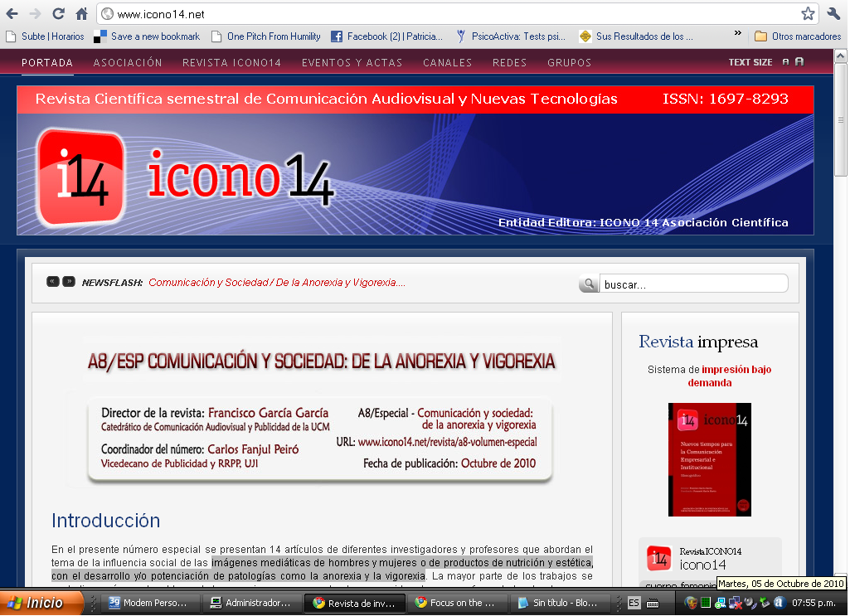Image resolution: width=850 pixels, height=616 pixels.
Task: Click the vertical scrollbar thumb
Action: click(841, 119)
